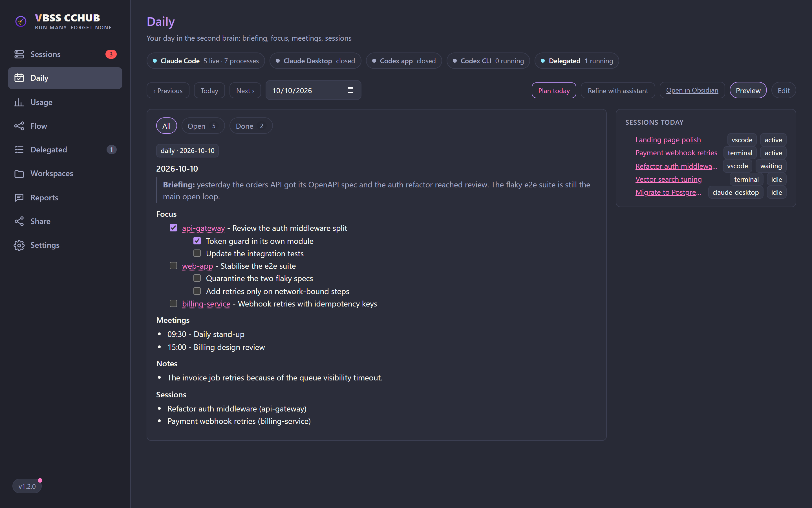Check Quarantine the two flaky specs
This screenshot has height=508, width=812.
pyautogui.click(x=197, y=278)
